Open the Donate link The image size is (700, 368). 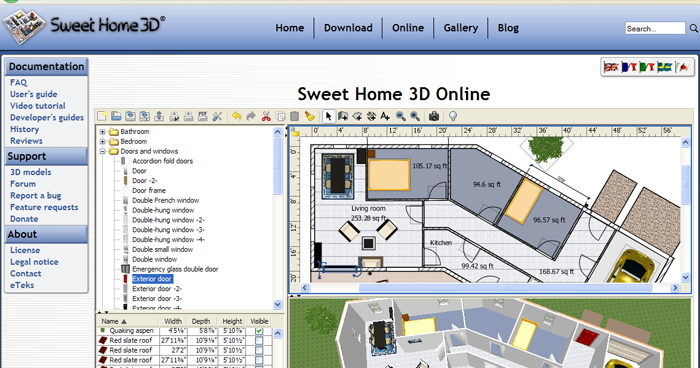coord(24,219)
